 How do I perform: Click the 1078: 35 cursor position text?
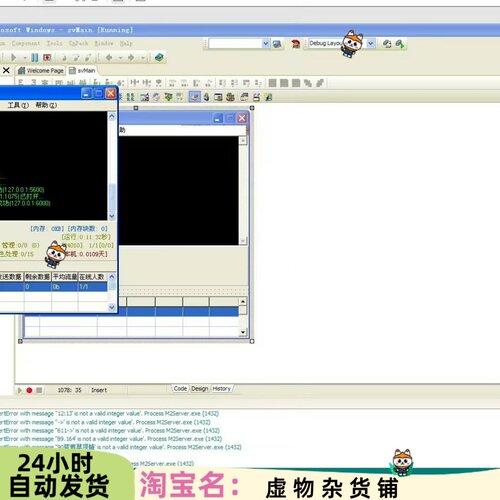(69, 390)
